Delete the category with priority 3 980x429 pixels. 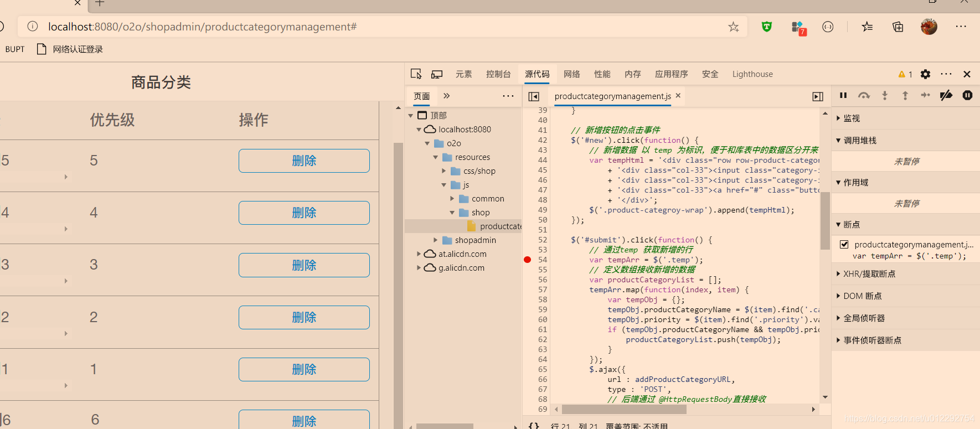click(304, 265)
